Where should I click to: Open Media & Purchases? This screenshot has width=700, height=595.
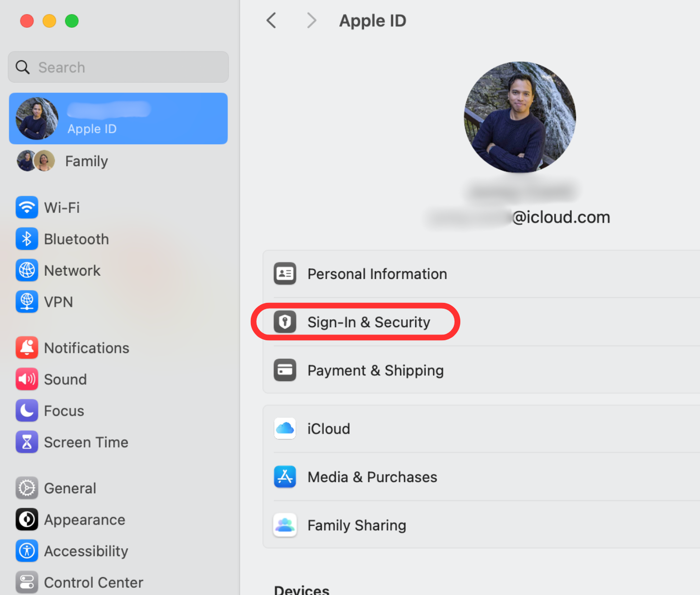tap(481, 477)
